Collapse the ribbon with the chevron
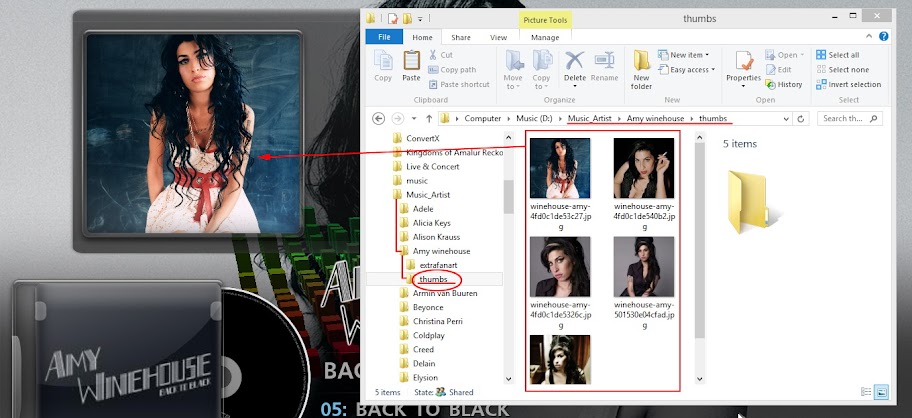The height and width of the screenshot is (418, 912). 869,36
